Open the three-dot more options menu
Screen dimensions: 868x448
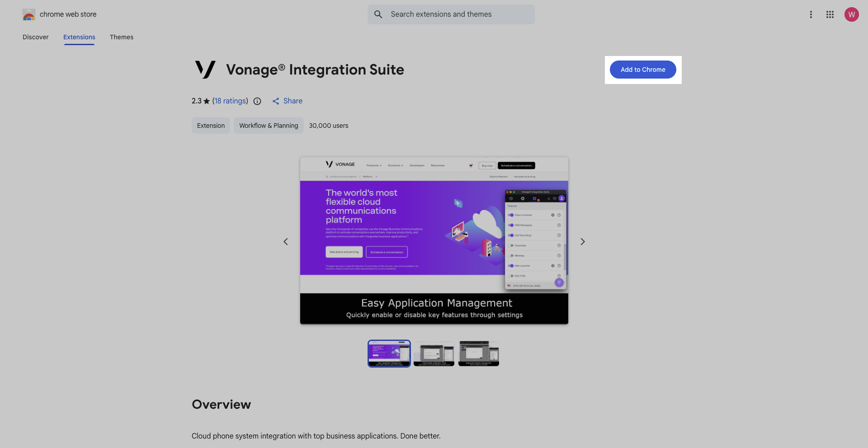[x=811, y=14]
